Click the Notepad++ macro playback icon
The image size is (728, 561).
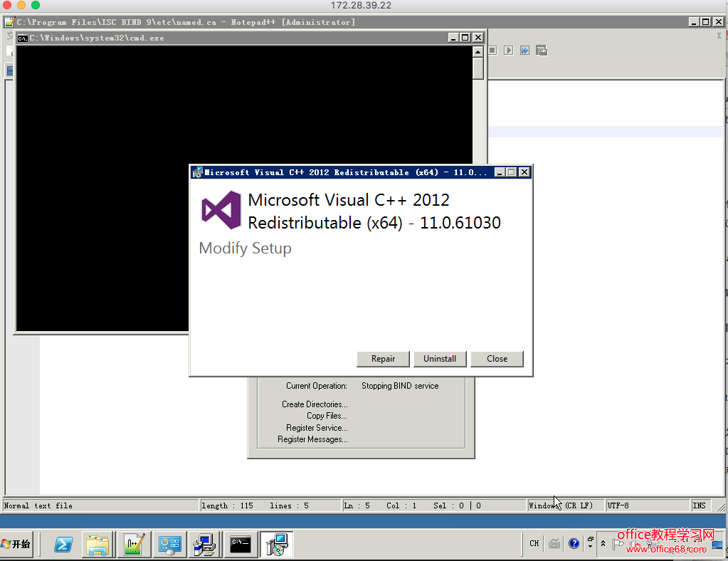click(x=508, y=50)
